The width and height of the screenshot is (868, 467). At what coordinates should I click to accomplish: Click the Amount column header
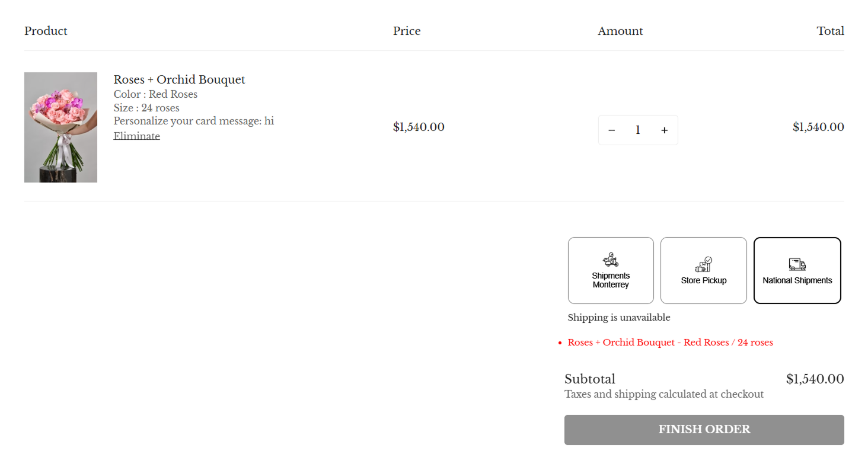[x=620, y=31]
